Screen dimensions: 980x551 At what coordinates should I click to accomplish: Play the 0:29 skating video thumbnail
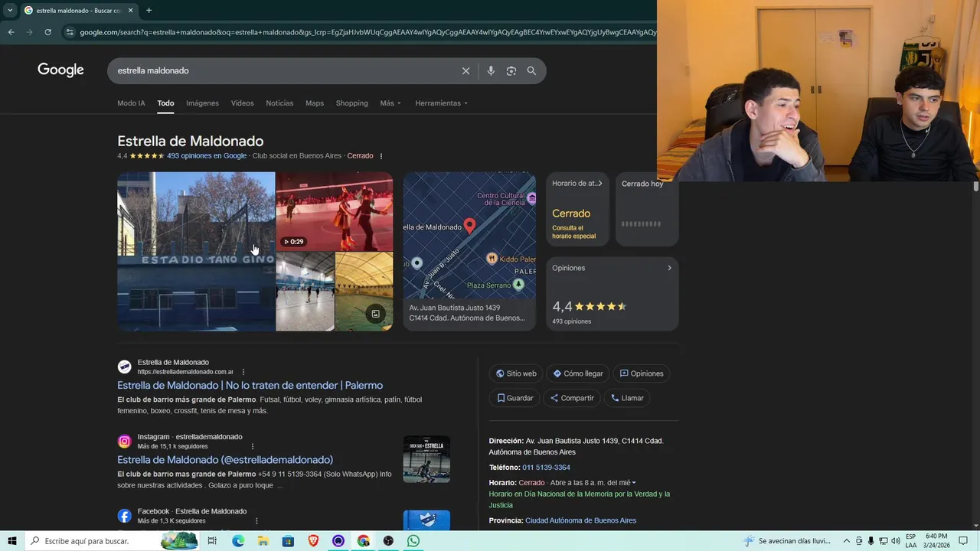335,211
